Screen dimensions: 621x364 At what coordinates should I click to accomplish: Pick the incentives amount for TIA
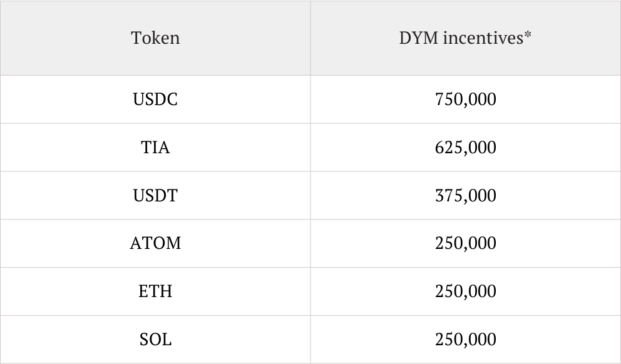click(x=465, y=148)
